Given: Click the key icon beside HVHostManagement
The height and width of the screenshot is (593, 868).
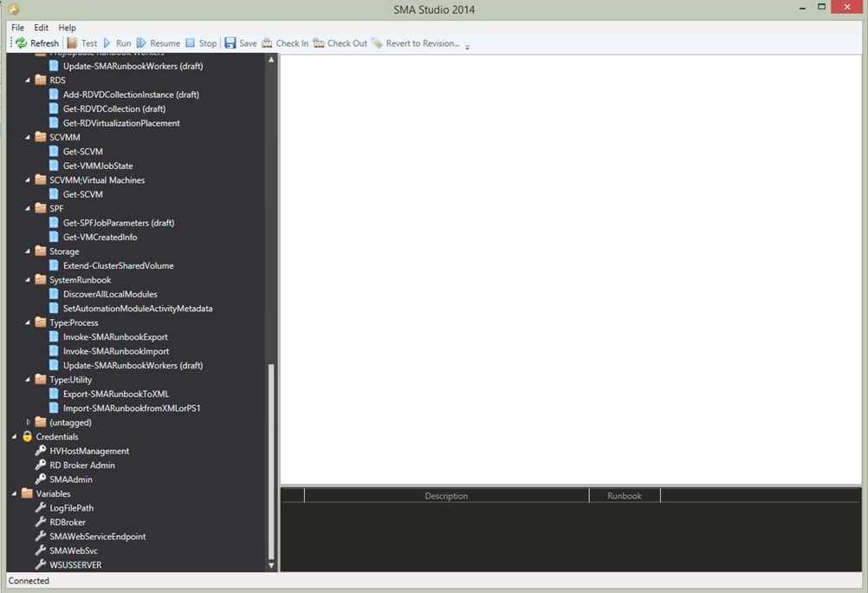Looking at the screenshot, I should point(41,451).
